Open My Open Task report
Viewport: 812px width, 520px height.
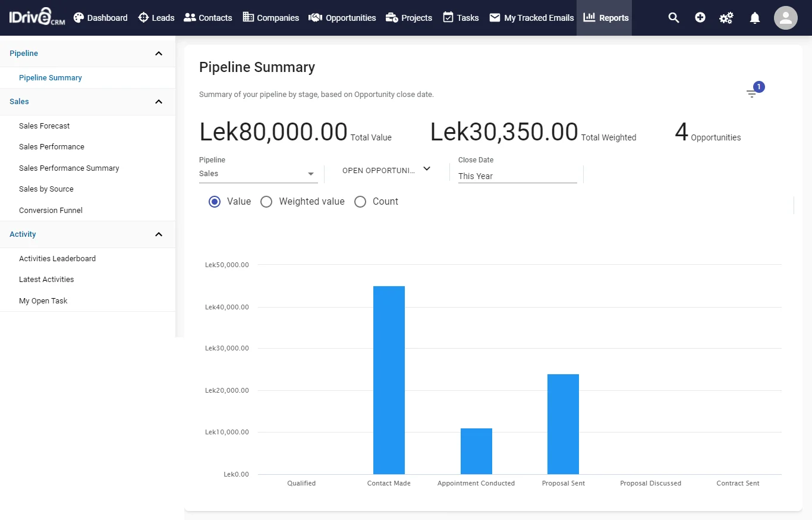[43, 301]
